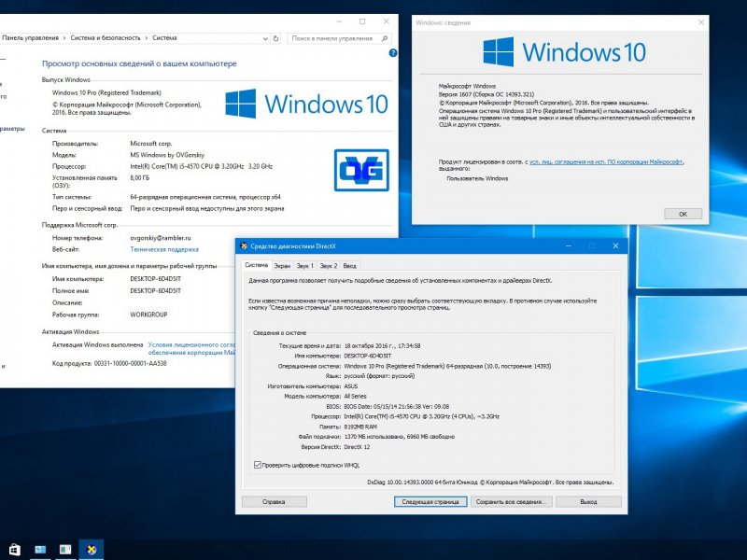Select the Звук 1 tab

point(305,266)
